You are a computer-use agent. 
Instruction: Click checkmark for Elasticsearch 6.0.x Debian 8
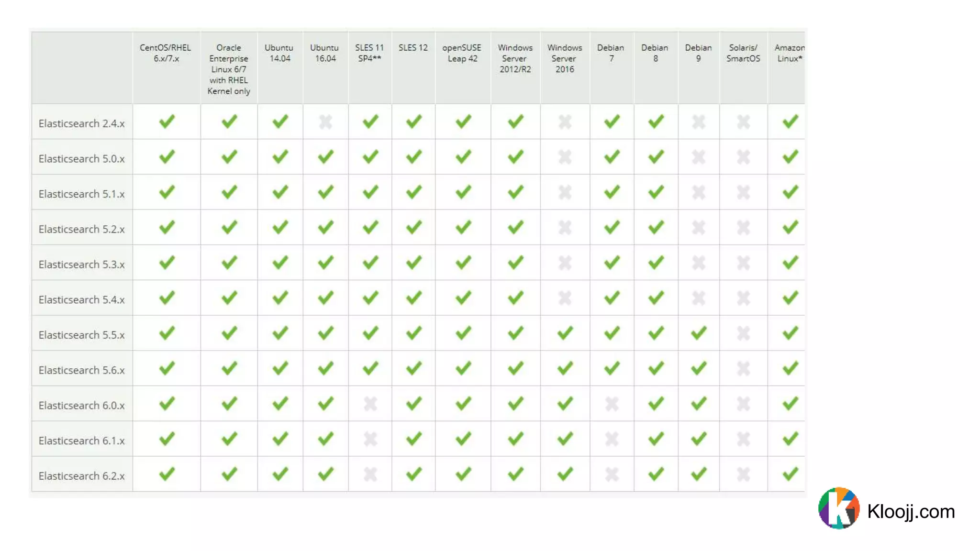656,404
